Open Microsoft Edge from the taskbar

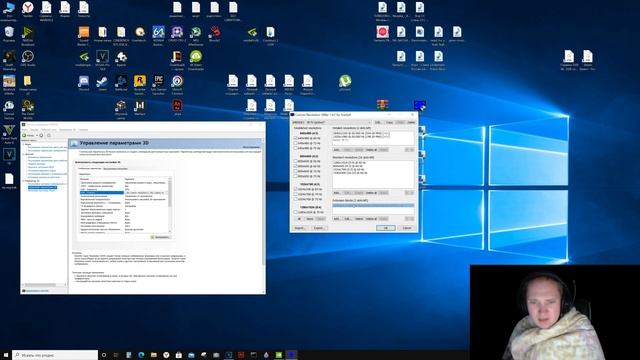point(141,355)
